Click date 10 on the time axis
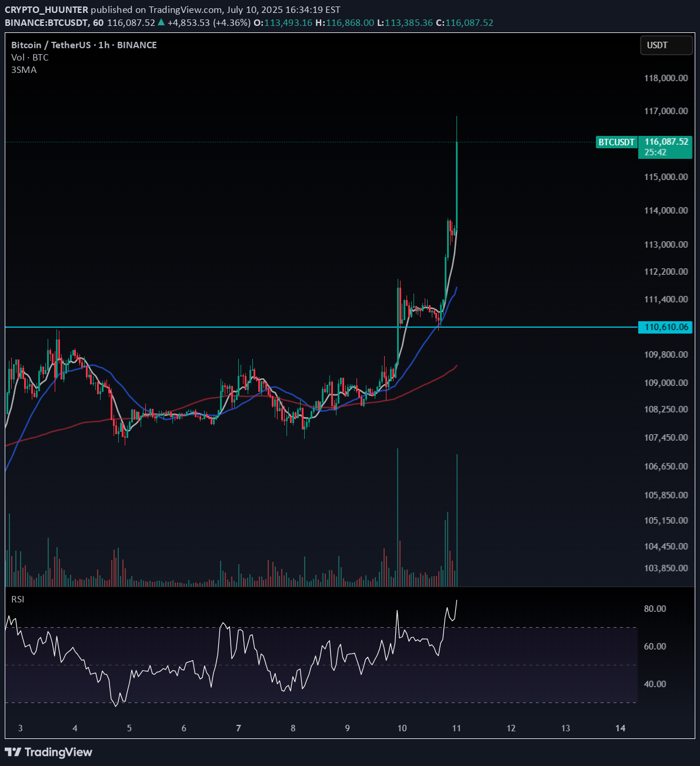700x766 pixels. 402,728
